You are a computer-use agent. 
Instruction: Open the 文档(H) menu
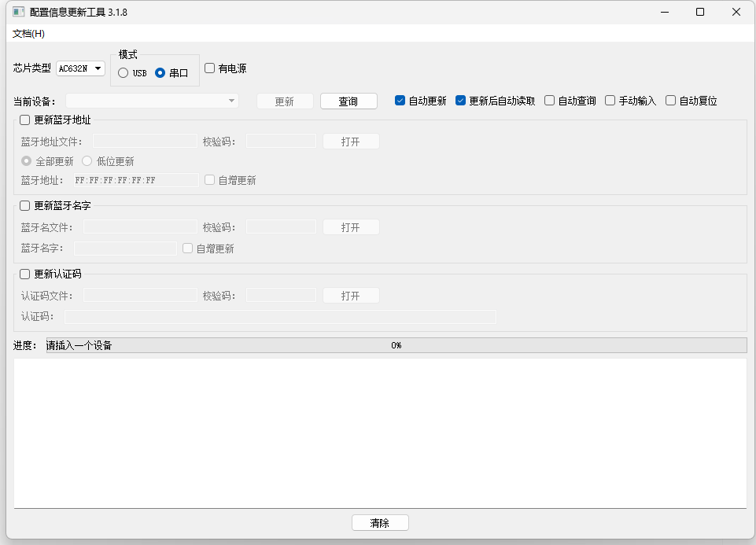pos(28,34)
